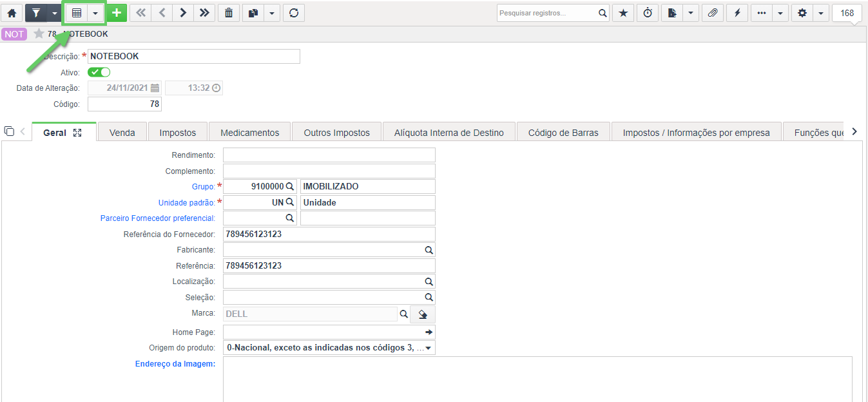
Task: Search Seleção with magnifier icon
Action: coord(429,298)
